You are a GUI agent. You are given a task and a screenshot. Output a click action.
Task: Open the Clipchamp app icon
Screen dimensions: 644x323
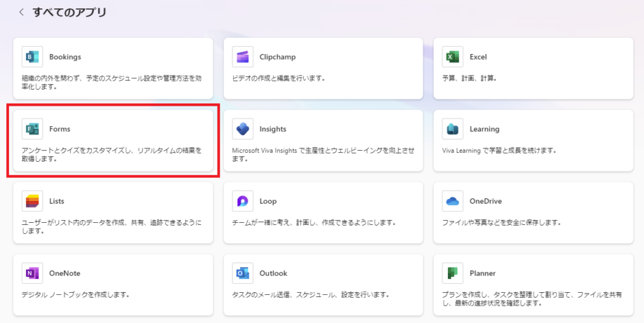coord(242,57)
